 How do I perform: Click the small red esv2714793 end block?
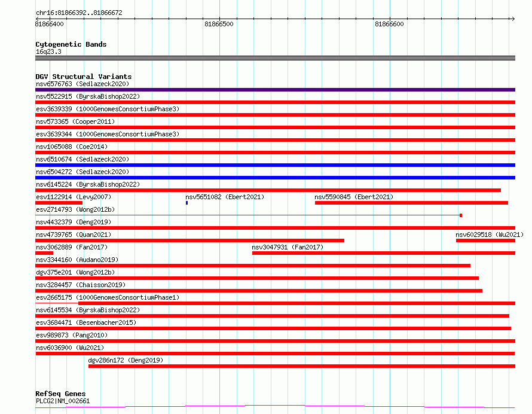pos(461,215)
